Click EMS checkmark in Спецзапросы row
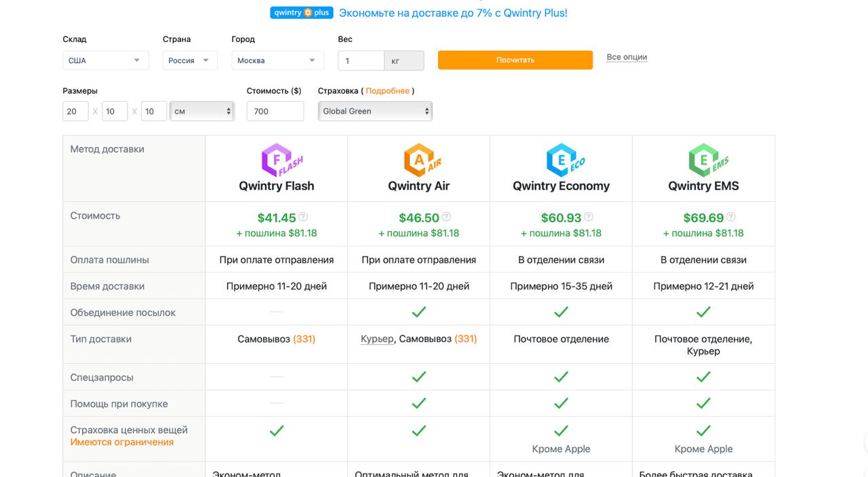 click(x=703, y=377)
